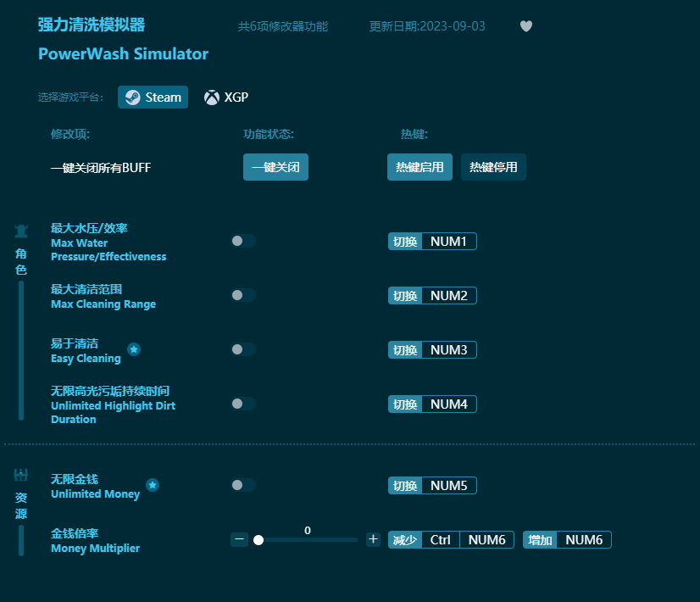Toggle Unlimited Highlight Dirt Duration switch

click(x=243, y=404)
